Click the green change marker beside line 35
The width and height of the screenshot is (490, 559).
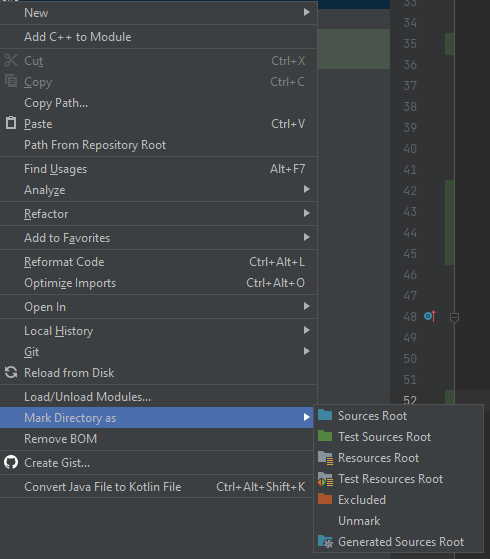pos(449,44)
